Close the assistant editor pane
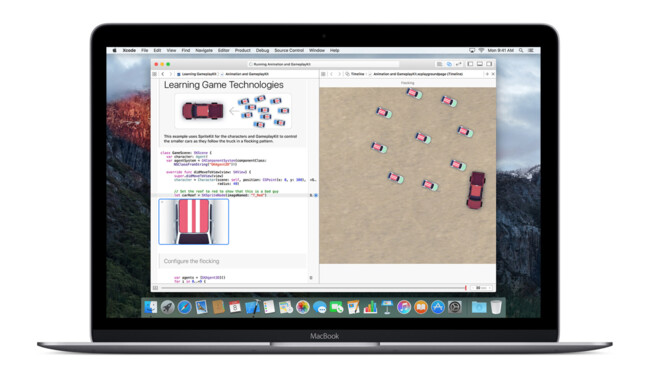660x390 pixels. click(x=493, y=74)
